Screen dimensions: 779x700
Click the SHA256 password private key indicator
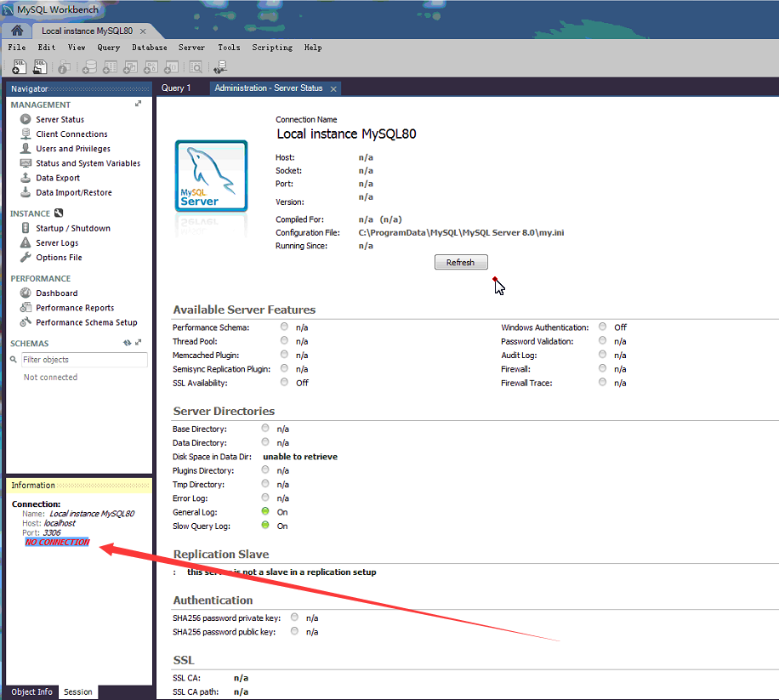point(294,617)
